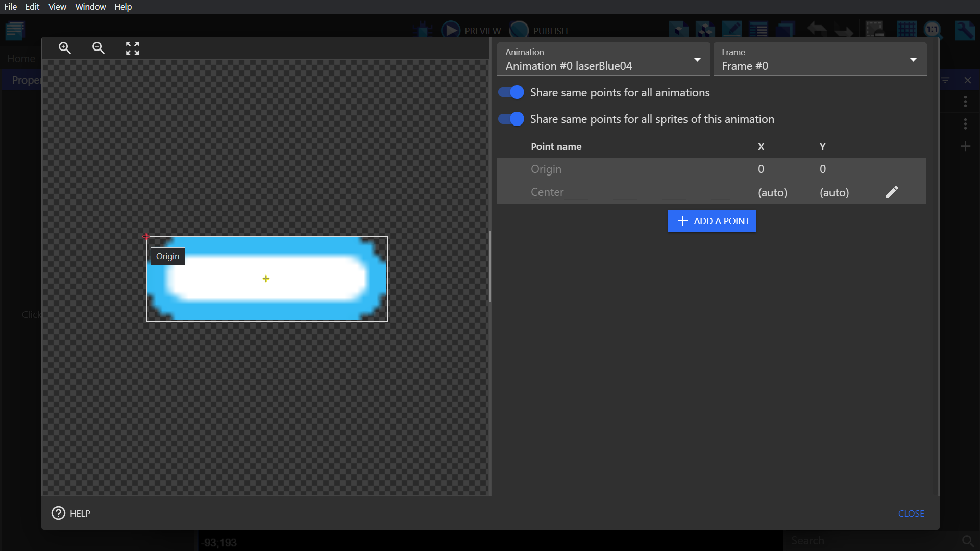Click the yellow Center point crosshair
Screen dimensions: 980x551
tap(266, 279)
